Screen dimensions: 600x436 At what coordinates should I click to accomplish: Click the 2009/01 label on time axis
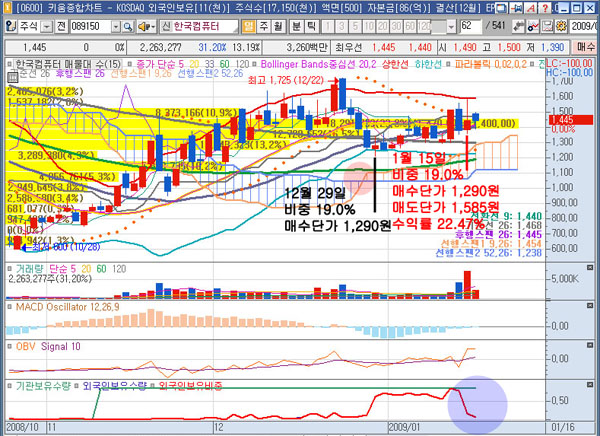[406, 427]
